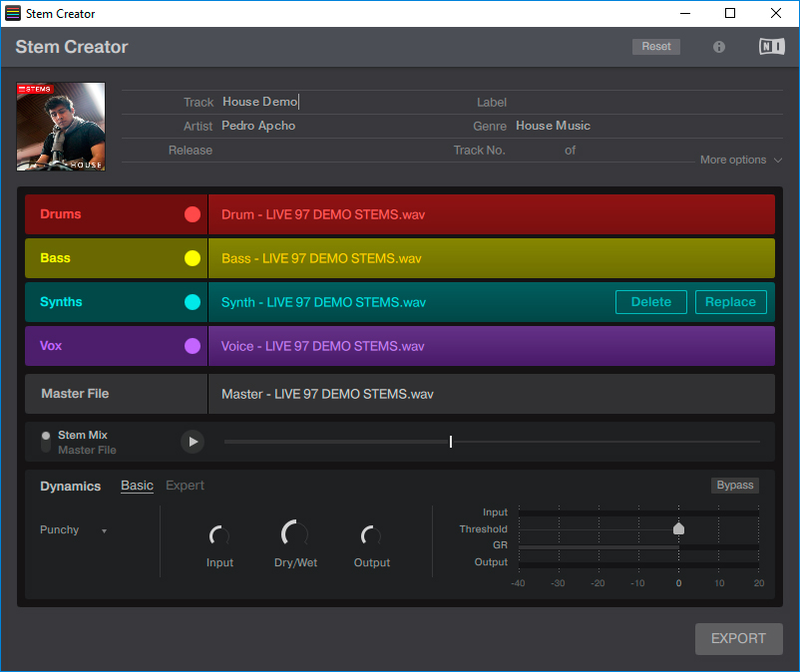Minimize the Stem Creator window
Viewport: 800px width, 672px height.
point(685,13)
